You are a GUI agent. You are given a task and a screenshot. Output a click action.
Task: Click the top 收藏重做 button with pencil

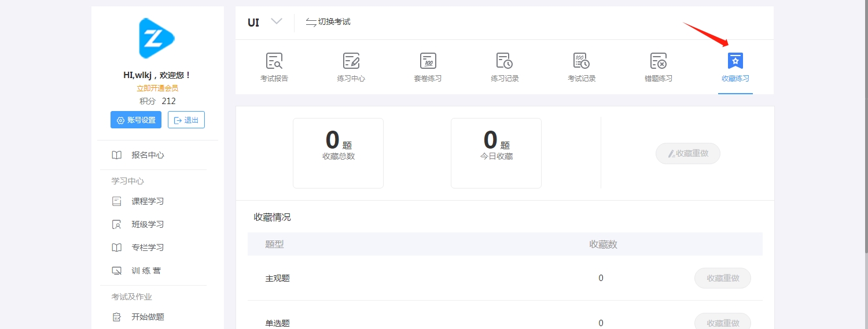coord(688,153)
